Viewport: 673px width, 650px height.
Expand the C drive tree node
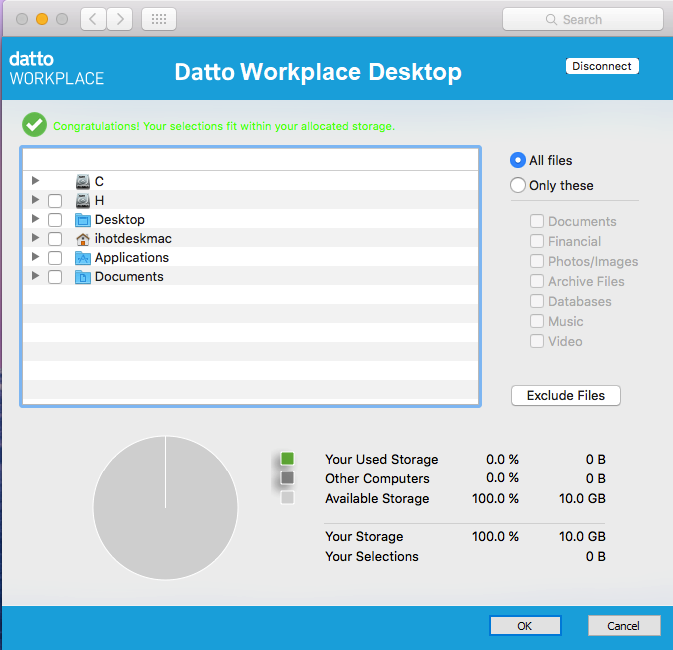[36, 181]
